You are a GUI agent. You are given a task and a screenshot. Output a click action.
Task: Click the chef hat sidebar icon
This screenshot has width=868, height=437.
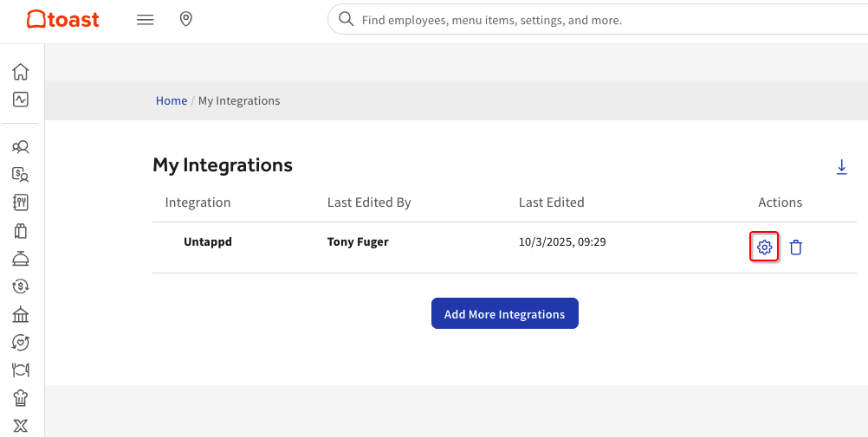tap(21, 398)
